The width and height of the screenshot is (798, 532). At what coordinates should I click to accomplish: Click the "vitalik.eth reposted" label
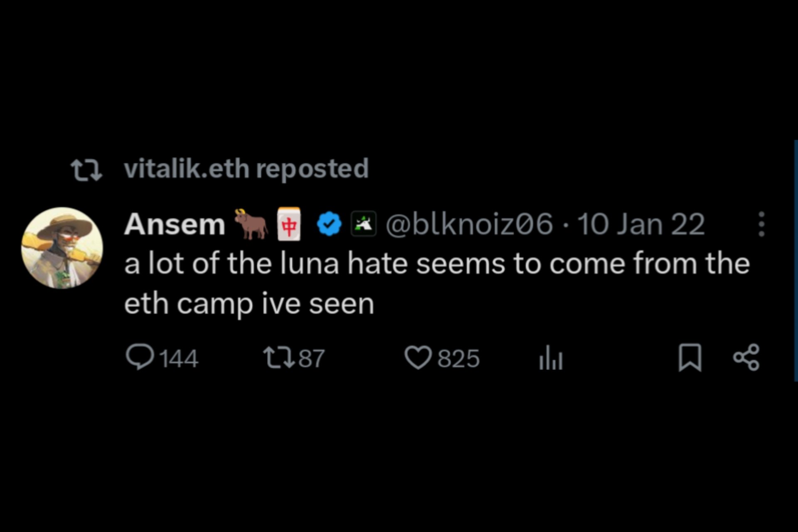(246, 169)
